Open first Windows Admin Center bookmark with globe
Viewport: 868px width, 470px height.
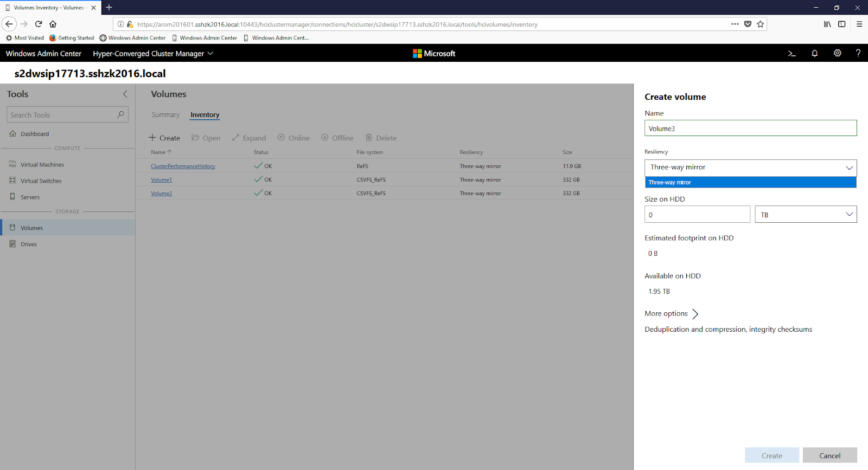132,38
